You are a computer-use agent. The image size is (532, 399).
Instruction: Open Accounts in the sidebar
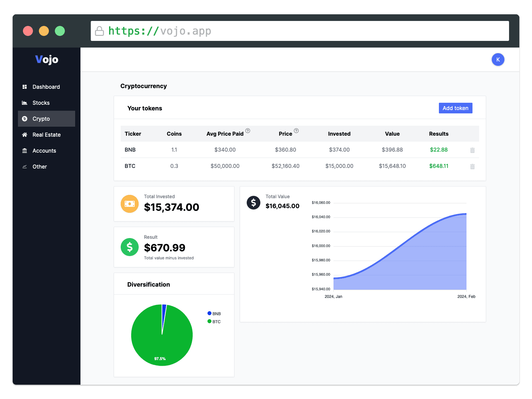click(44, 151)
